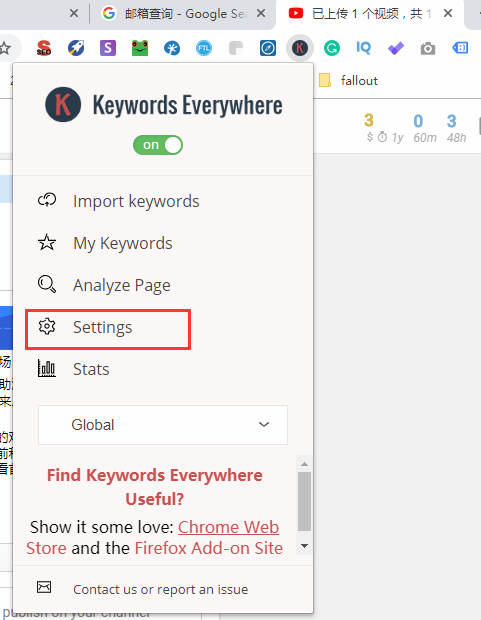Expand the Global country dropdown

(163, 425)
